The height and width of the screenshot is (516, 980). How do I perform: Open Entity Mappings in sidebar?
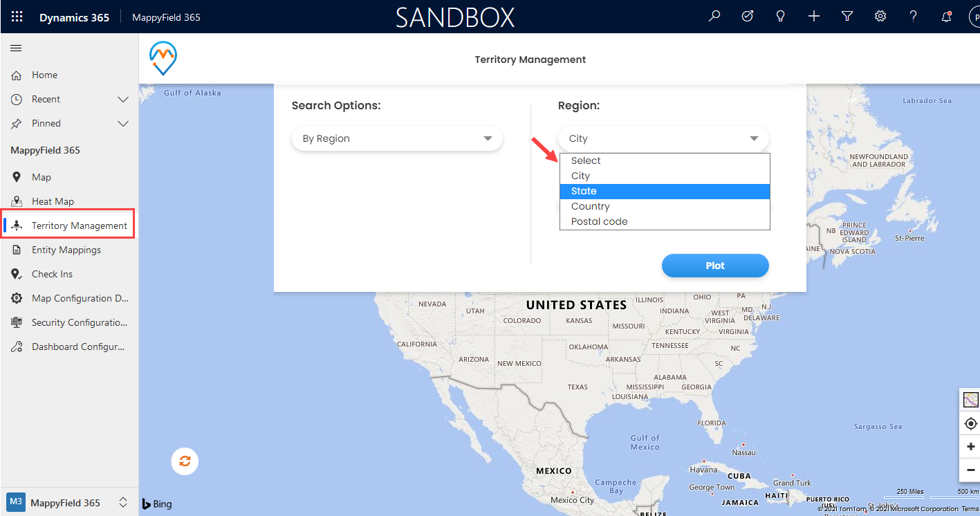tap(69, 250)
